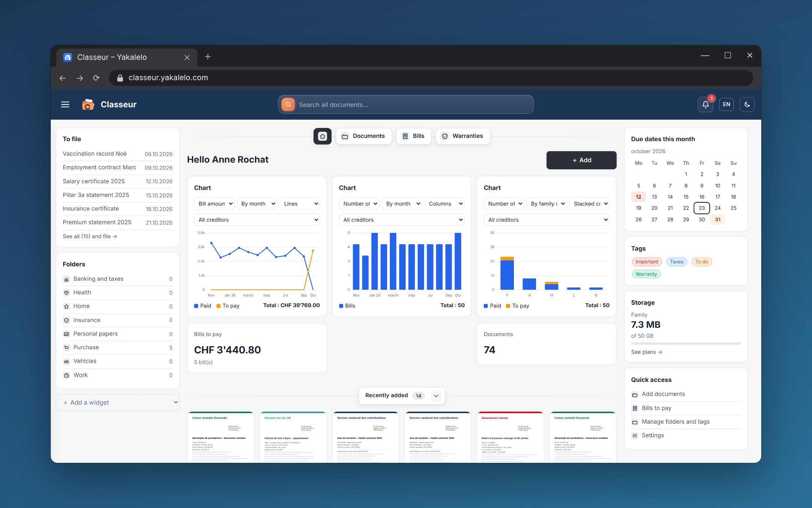The height and width of the screenshot is (508, 812).
Task: Click the + Add button
Action: [581, 160]
